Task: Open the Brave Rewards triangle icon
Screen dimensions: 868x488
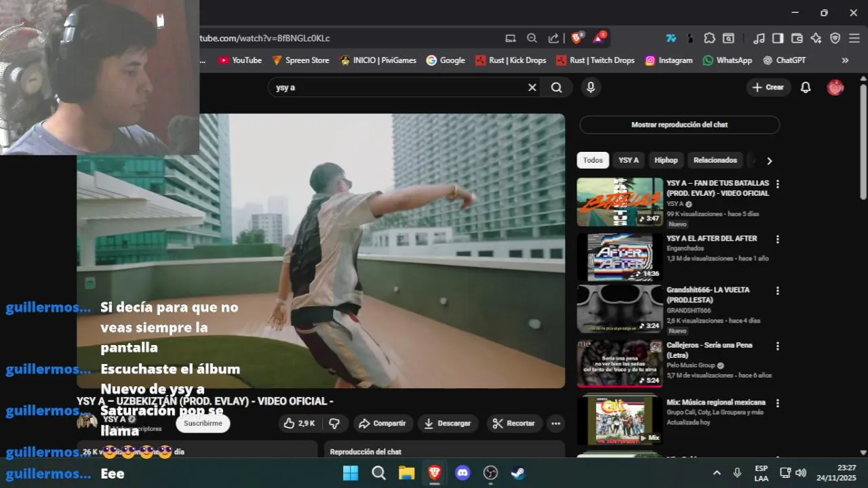Action: 601,38
